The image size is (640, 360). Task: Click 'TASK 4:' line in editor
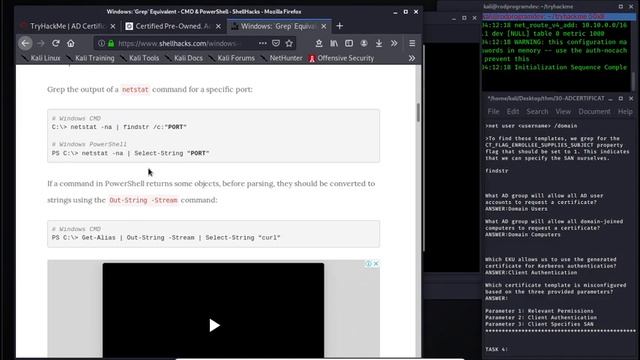pos(496,349)
